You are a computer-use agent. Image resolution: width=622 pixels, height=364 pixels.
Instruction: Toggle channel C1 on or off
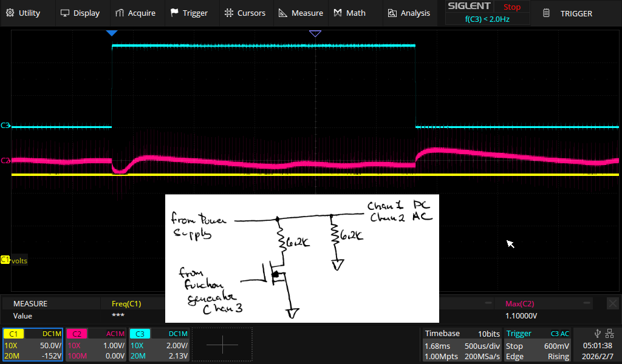(x=13, y=333)
